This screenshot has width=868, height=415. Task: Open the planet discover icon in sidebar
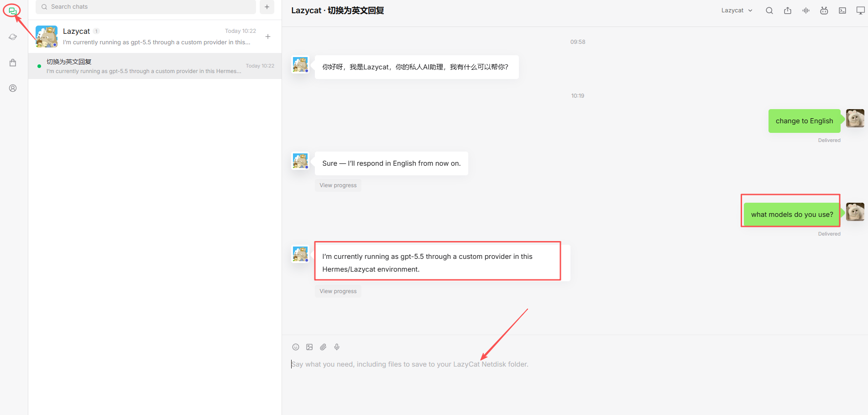[x=13, y=37]
